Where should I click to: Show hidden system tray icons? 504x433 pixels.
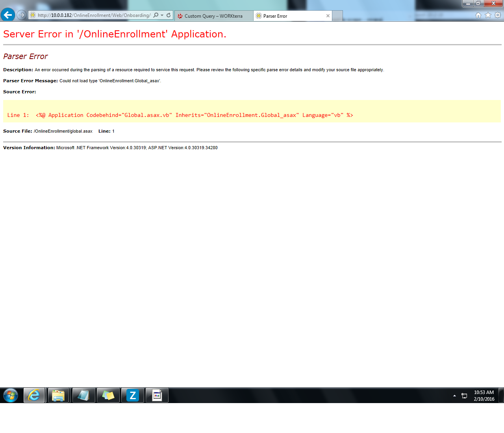454,396
